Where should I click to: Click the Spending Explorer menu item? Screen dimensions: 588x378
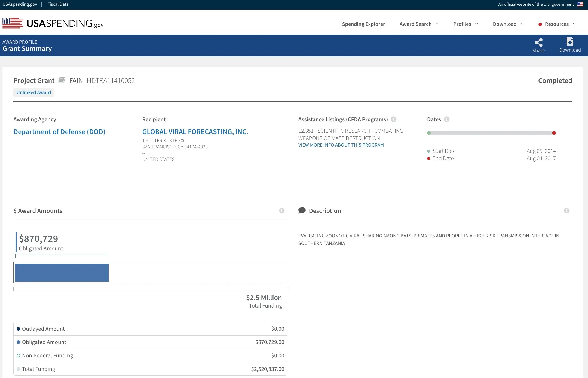363,24
